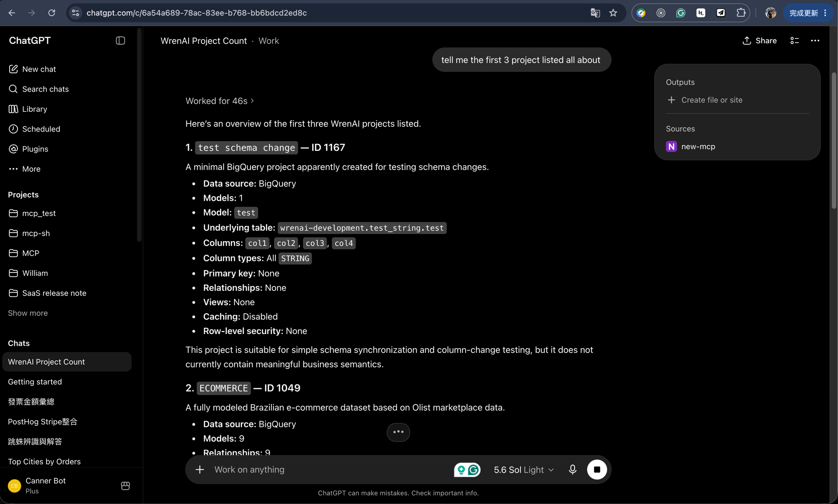Click the conversation scrollbar
This screenshot has height=504, width=838.
coord(834,140)
